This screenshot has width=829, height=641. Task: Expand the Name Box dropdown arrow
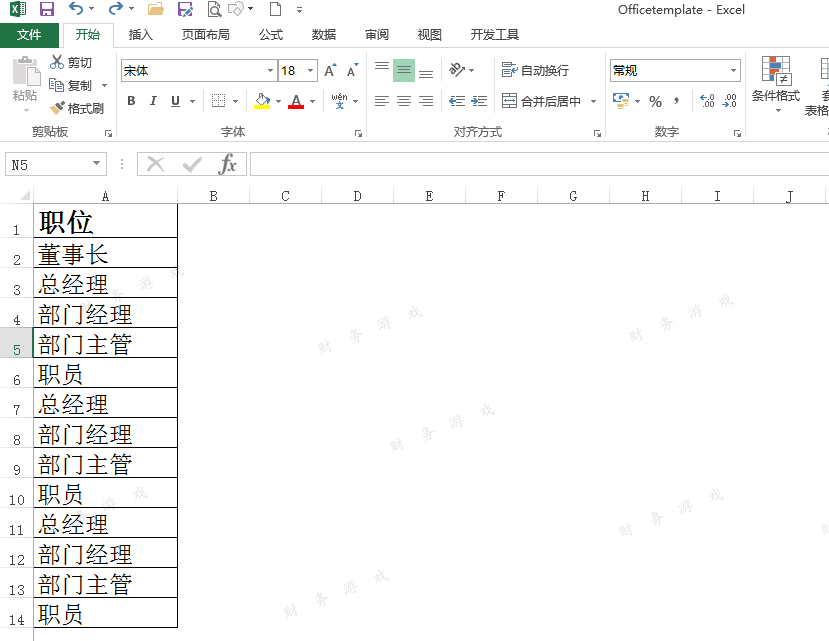(96, 163)
